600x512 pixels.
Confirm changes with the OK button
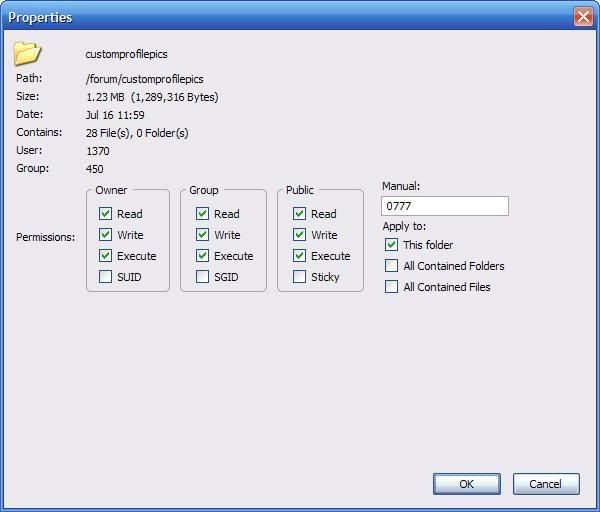coord(466,484)
